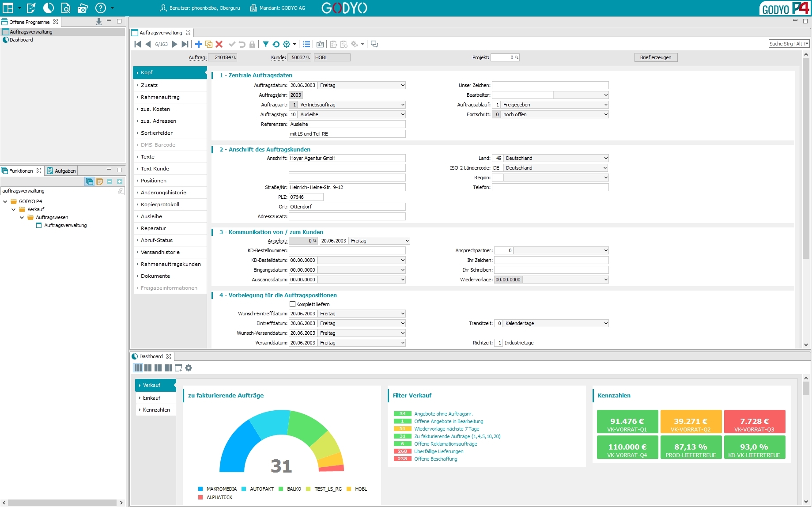Open the Dashboard pie chart icon in header
812x507 pixels.
49,8
